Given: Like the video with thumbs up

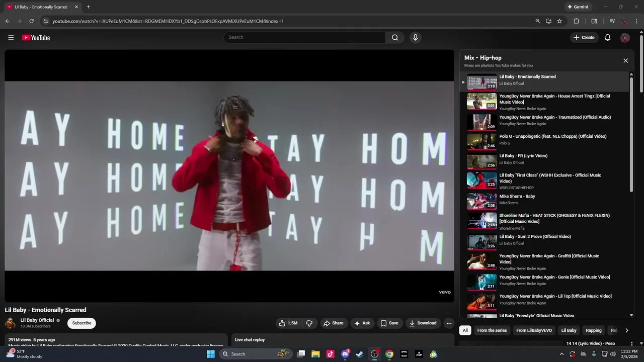Looking at the screenshot, I should point(288,323).
